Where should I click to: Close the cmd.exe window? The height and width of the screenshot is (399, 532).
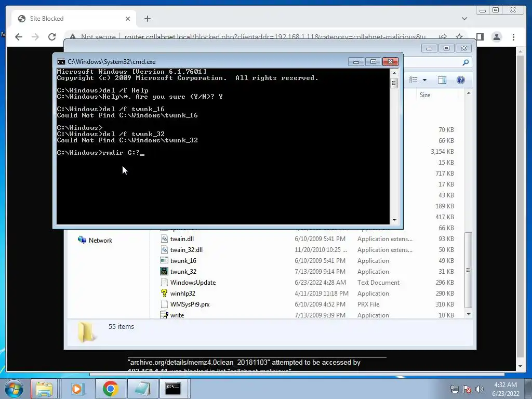(x=390, y=62)
